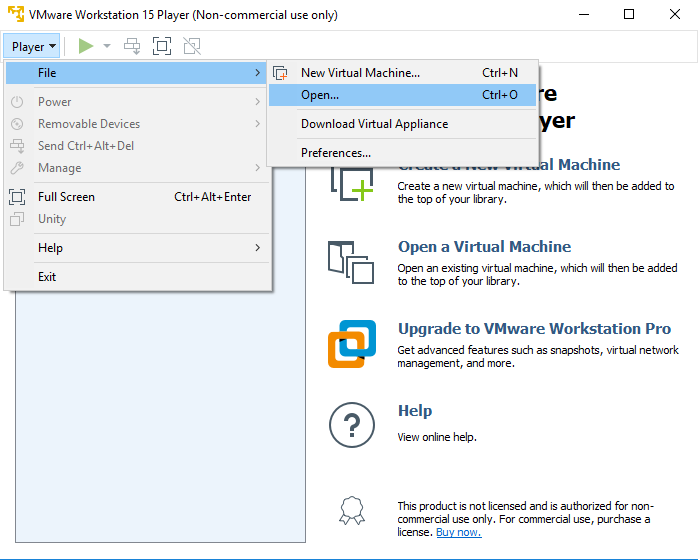
Task: Click 'Create a new virtual machine' description text
Action: click(536, 192)
